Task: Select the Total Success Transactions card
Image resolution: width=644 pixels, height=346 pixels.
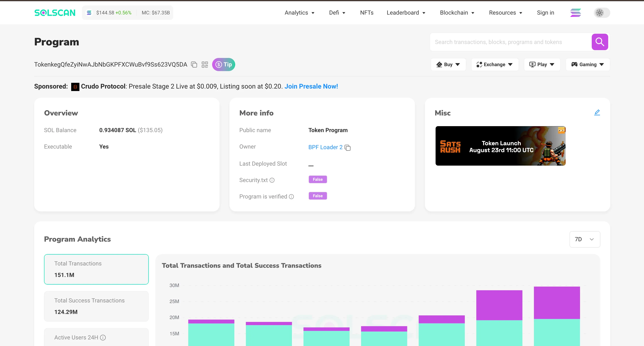Action: [96, 306]
